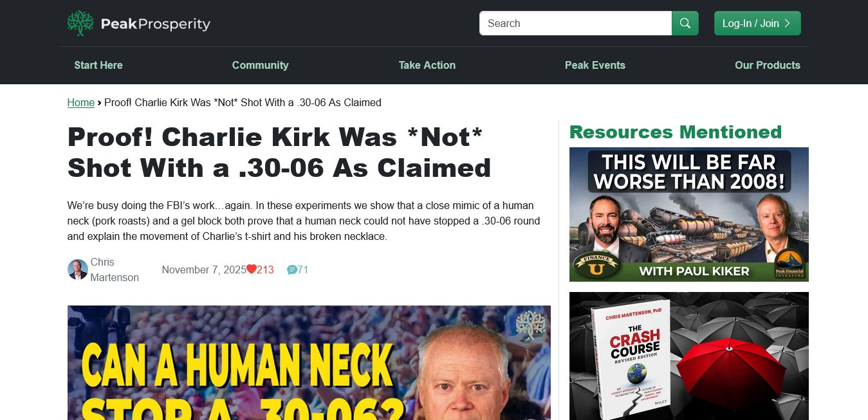The width and height of the screenshot is (868, 420).
Task: Open the PeakProsperity wordmark text
Action: 156,24
